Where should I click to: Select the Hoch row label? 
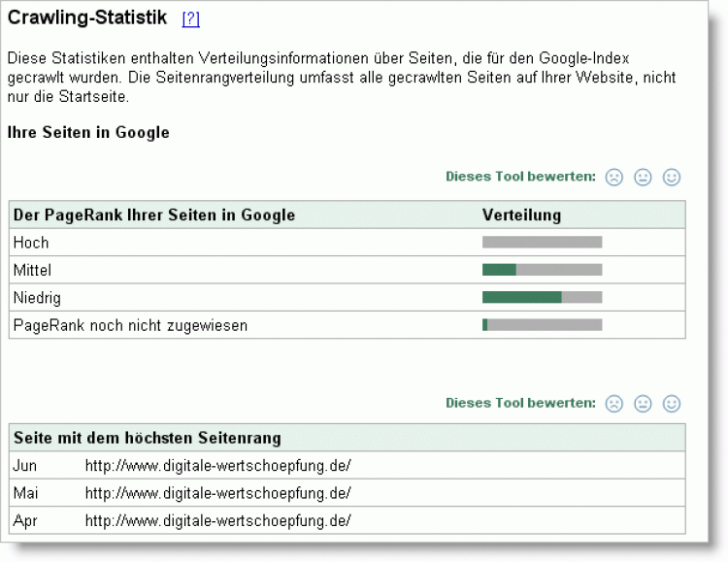[x=31, y=243]
